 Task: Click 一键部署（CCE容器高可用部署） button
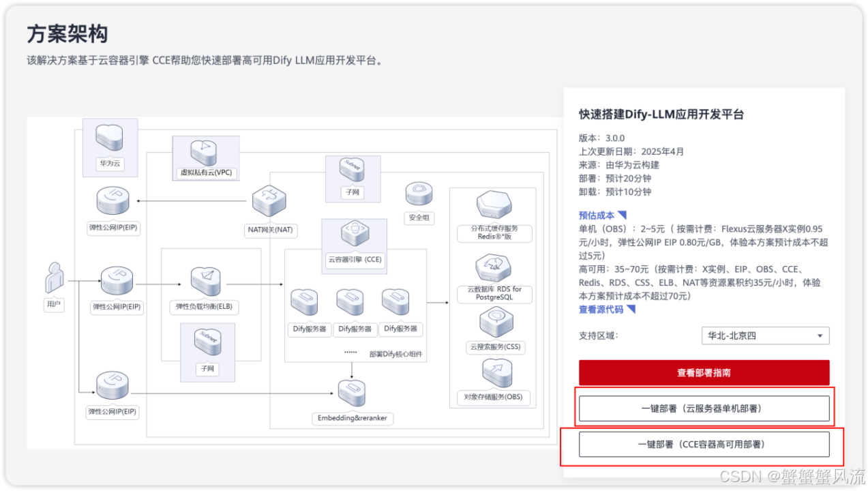point(704,444)
